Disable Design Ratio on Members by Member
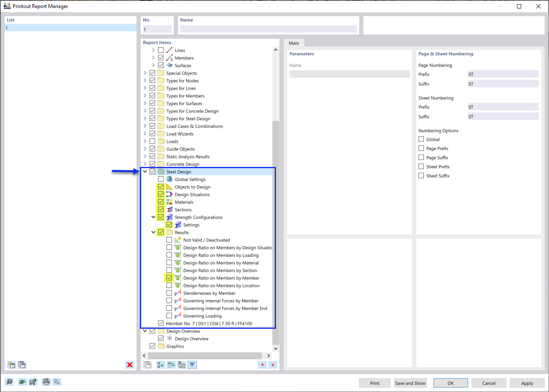 pyautogui.click(x=169, y=278)
